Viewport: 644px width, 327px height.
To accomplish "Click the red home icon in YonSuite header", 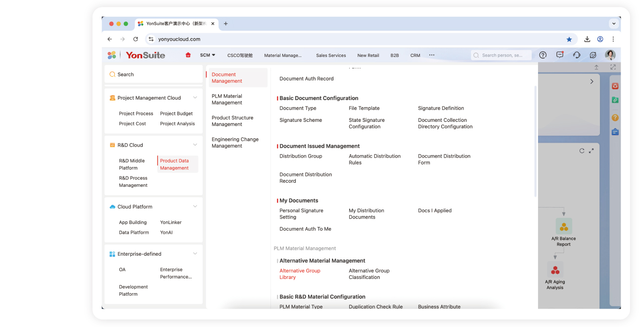I will pos(188,55).
